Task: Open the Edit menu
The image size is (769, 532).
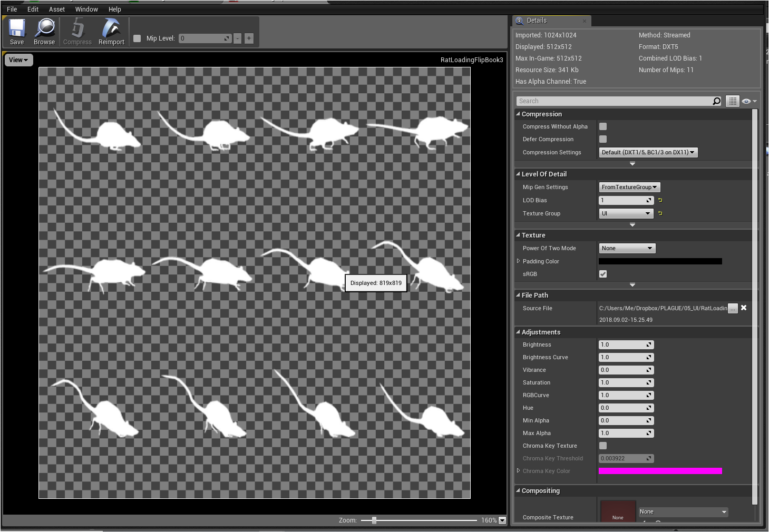Action: (x=33, y=9)
